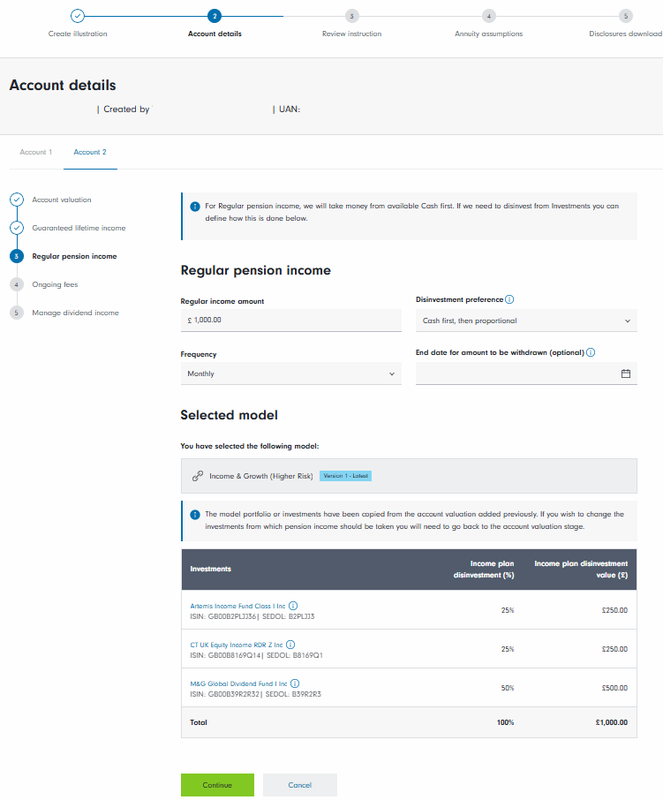The height and width of the screenshot is (800, 663).
Task: Open Guaranteed lifetime income sidebar step
Action: 78,228
